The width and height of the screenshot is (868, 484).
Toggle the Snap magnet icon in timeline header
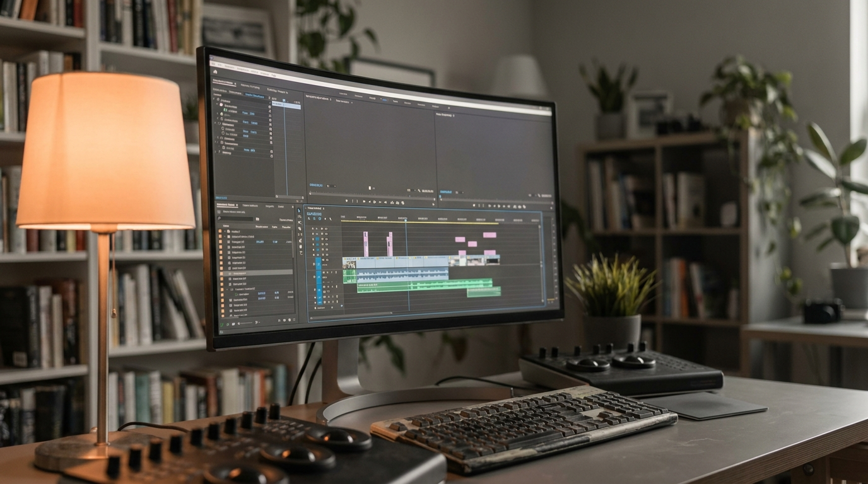pyautogui.click(x=314, y=219)
